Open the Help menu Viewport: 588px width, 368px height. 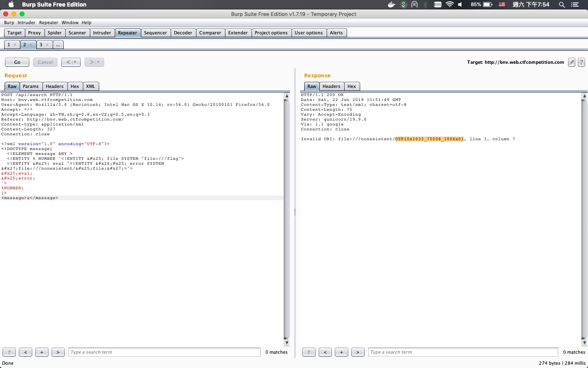(87, 22)
